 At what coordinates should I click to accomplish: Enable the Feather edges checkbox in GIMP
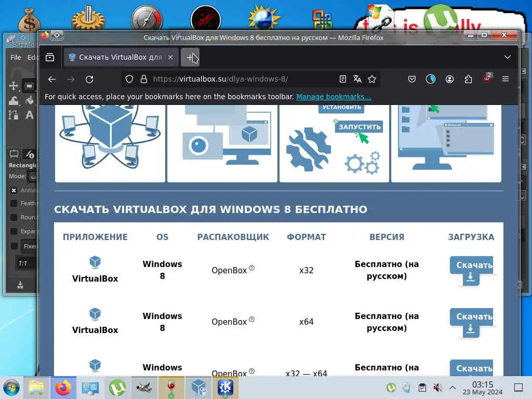pos(14,203)
